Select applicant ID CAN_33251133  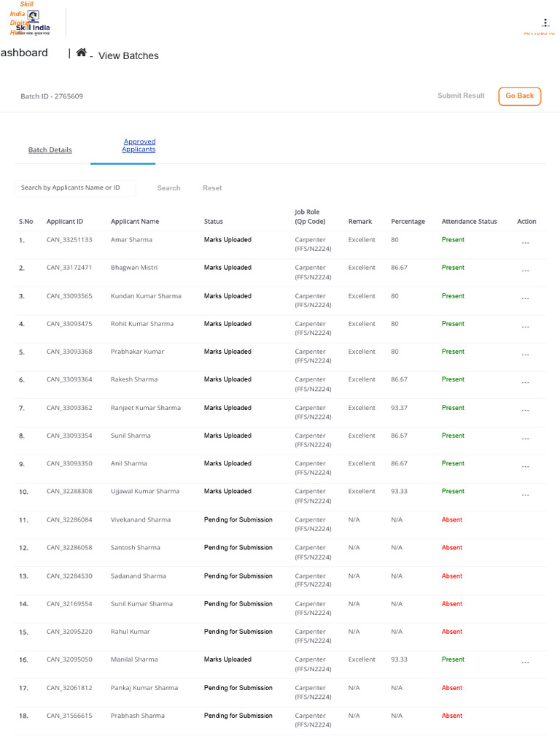point(69,239)
